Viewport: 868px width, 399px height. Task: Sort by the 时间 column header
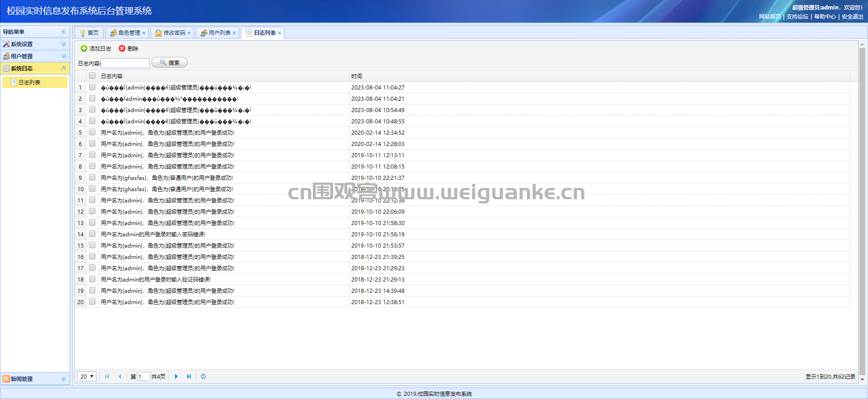[599, 76]
